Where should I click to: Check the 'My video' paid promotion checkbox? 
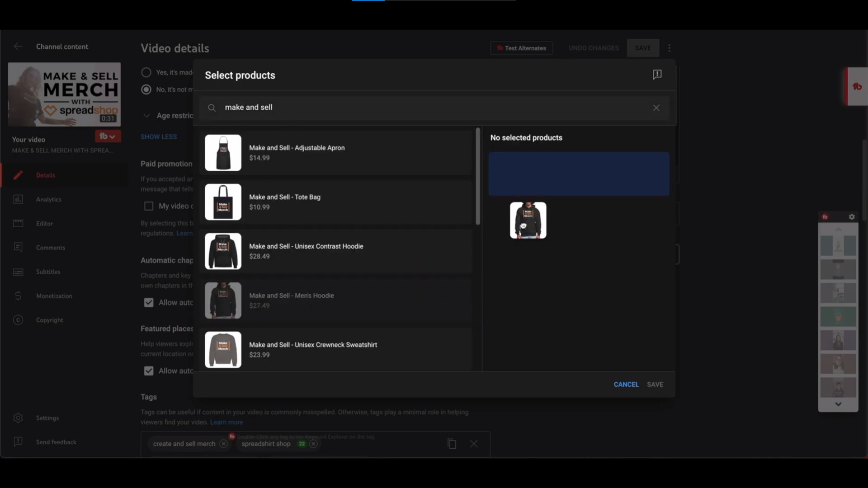149,206
